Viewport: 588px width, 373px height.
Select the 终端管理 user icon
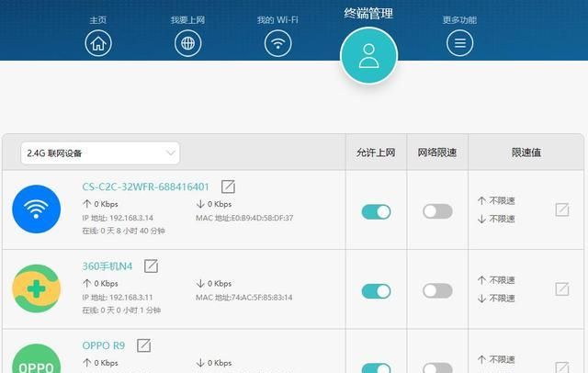click(x=368, y=56)
